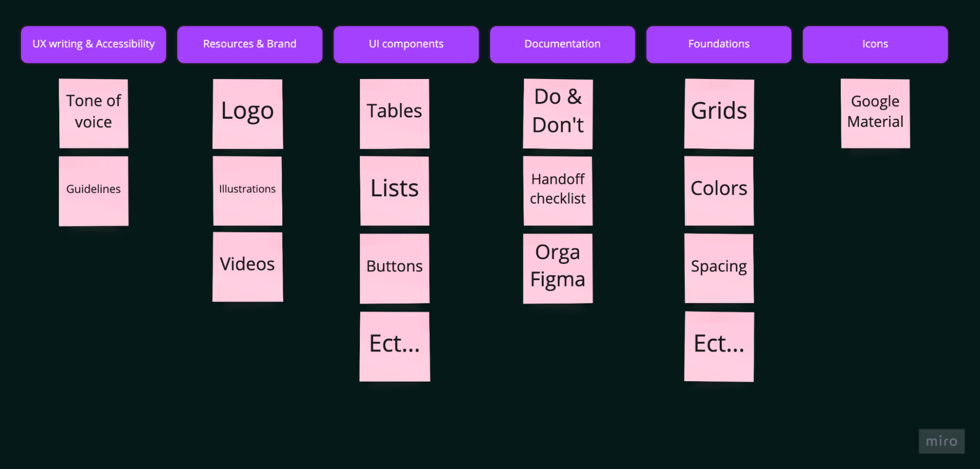Click the Illustrations sticky note
Image resolution: width=980 pixels, height=469 pixels.
click(248, 191)
